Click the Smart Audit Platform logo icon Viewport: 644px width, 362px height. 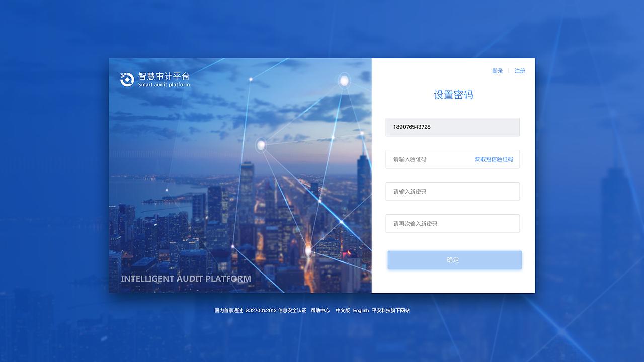(126, 79)
